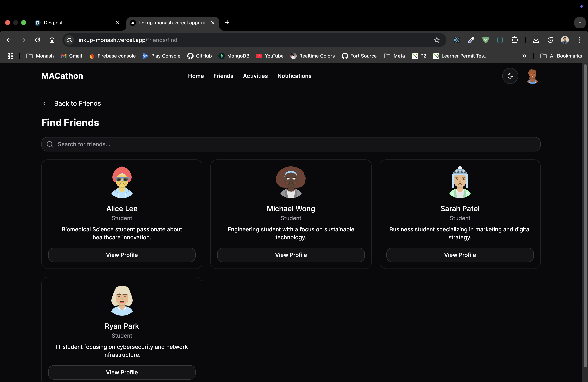Screen dimensions: 588x382
Task: Open the Activities nav item
Action: [255, 76]
